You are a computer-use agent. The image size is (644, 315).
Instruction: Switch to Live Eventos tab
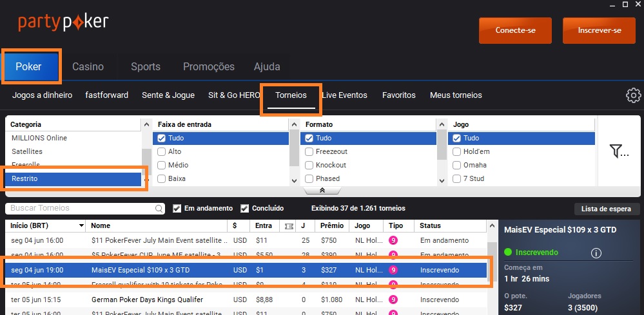pyautogui.click(x=345, y=95)
